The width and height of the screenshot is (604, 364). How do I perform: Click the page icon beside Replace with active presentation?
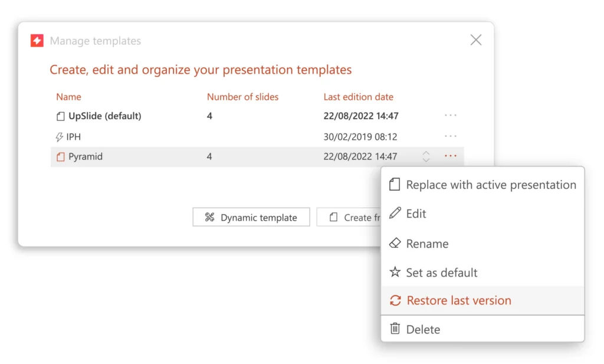(395, 184)
